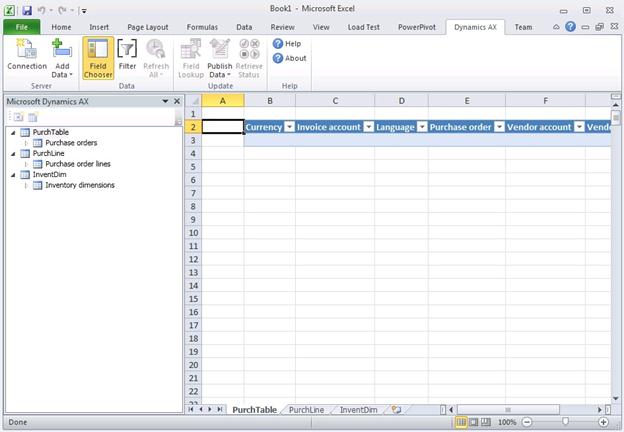Select the InventDim tree item

click(x=49, y=174)
